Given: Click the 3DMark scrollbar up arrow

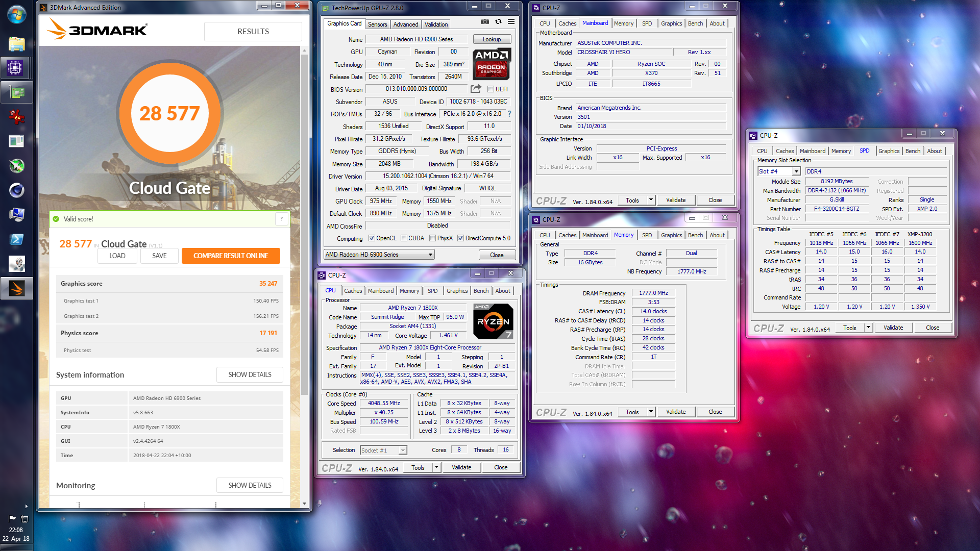Looking at the screenshot, I should tap(304, 51).
